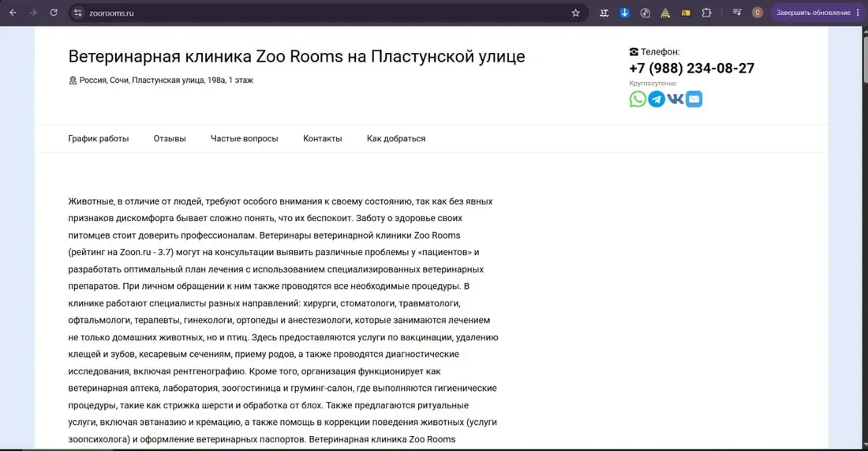868x451 pixels.
Task: Open the browser profile avatar
Action: tap(758, 13)
